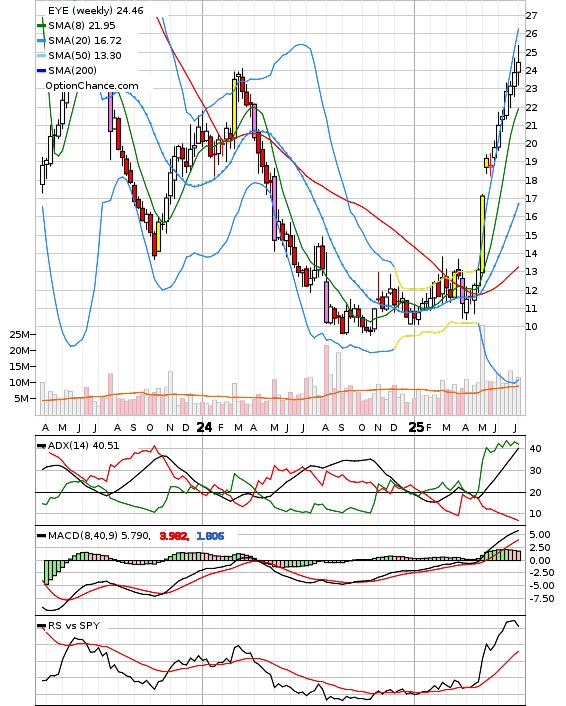566x706 pixels.
Task: Click the ADX(14) 40.51 indicator label
Action: (x=83, y=445)
